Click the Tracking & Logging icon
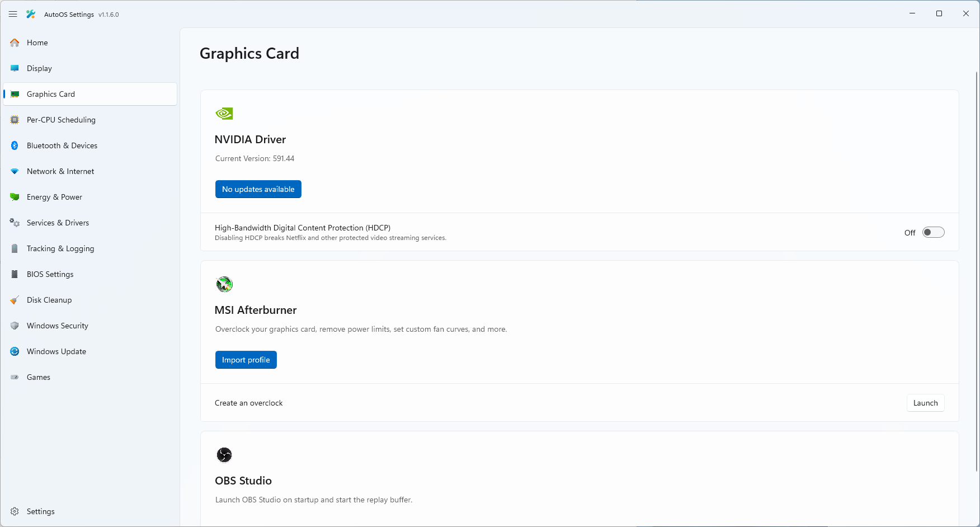Image resolution: width=980 pixels, height=527 pixels. coord(15,248)
